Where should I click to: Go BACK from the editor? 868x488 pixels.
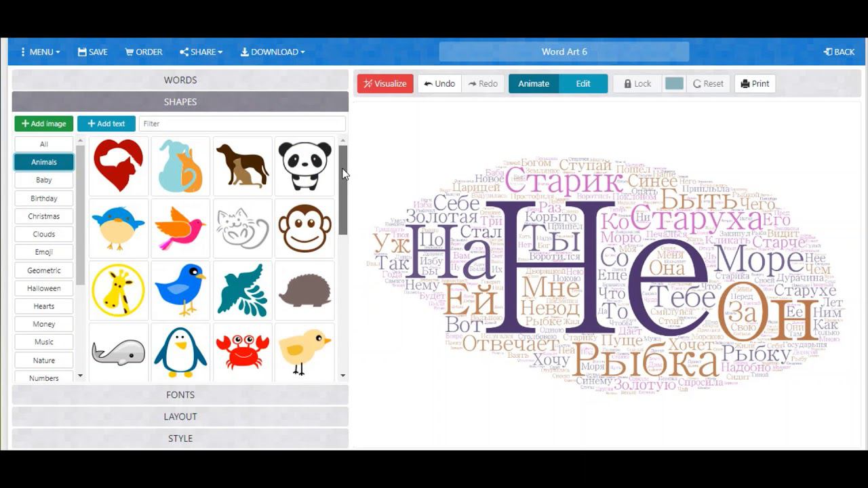pyautogui.click(x=839, y=52)
